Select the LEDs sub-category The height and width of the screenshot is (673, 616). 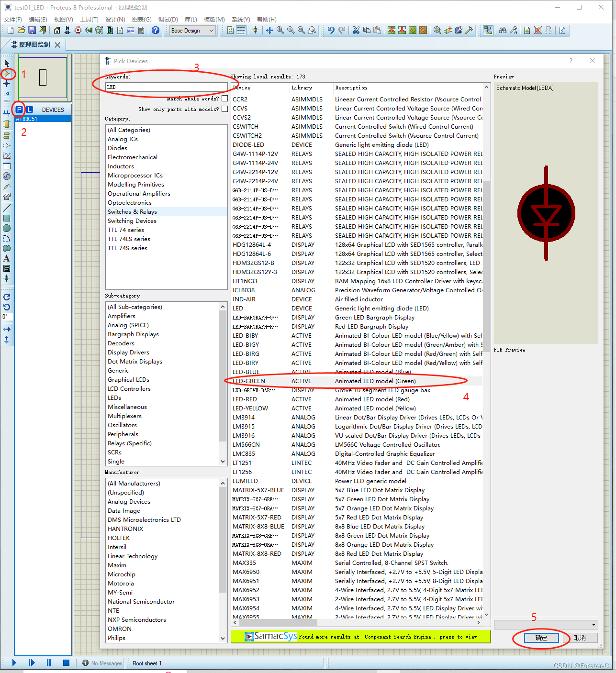pyautogui.click(x=114, y=398)
